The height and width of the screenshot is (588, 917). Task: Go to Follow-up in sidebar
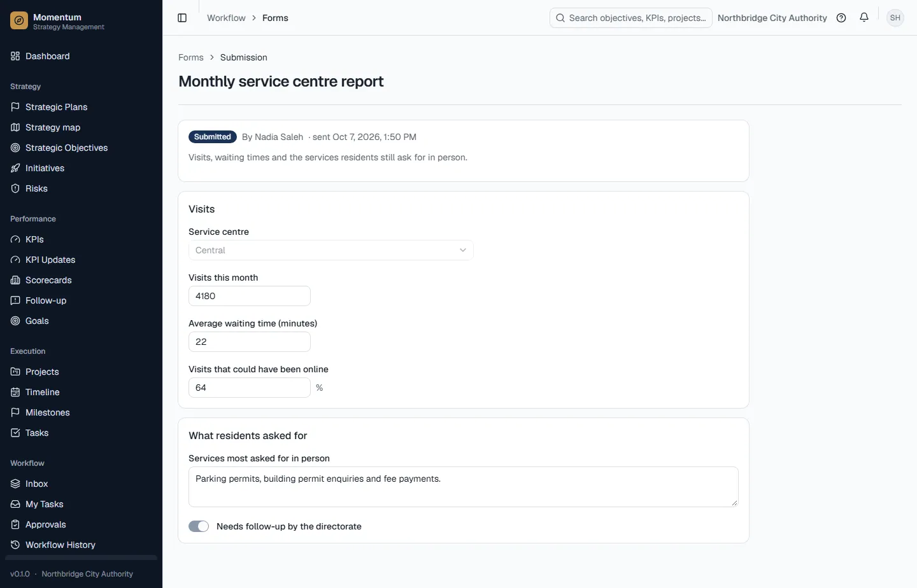point(81,300)
